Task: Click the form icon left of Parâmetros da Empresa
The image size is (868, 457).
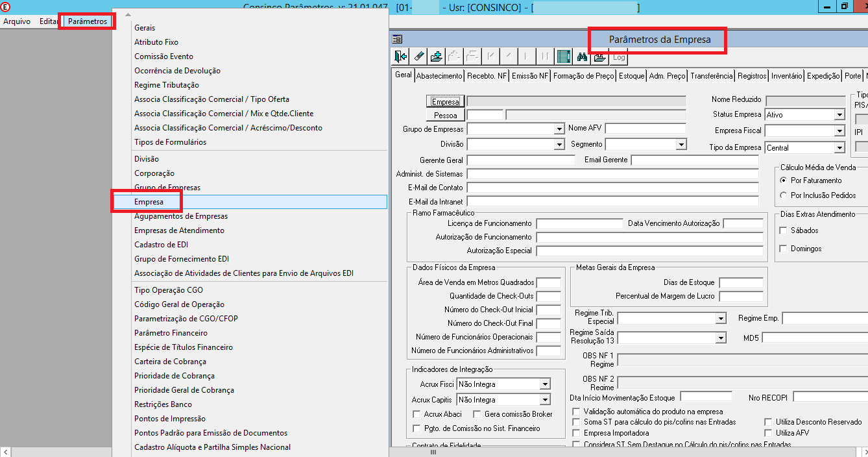Action: tap(397, 39)
